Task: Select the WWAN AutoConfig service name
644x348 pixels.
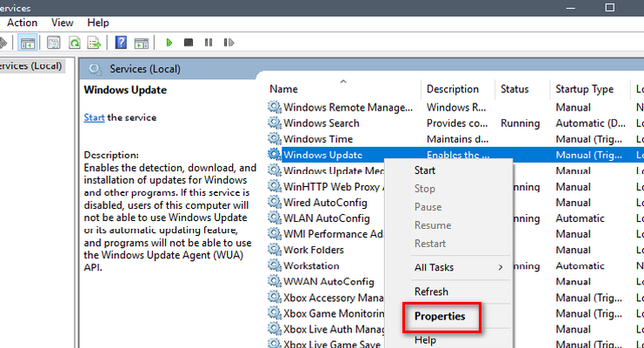Action: (329, 282)
